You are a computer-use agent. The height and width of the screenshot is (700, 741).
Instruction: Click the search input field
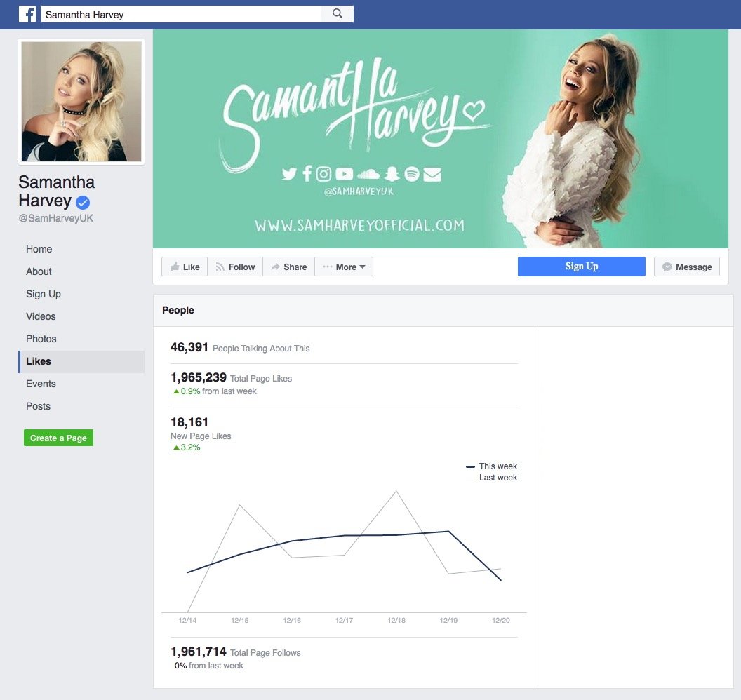click(182, 14)
